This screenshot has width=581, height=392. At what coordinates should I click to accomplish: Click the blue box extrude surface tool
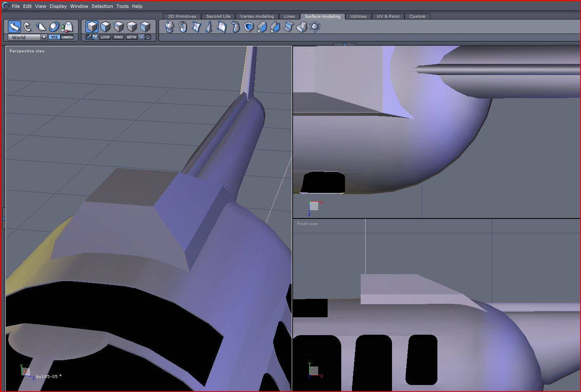coord(262,27)
